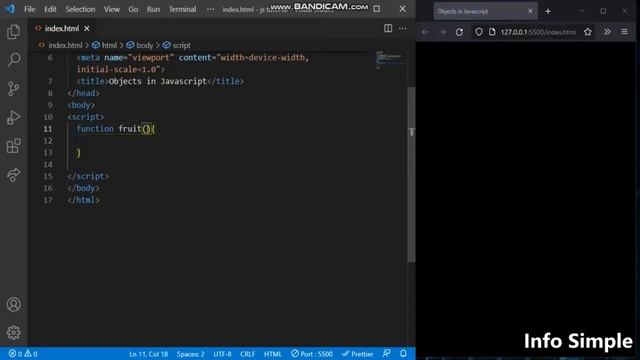Click the </script> tag on line 15
The width and height of the screenshot is (640, 360).
coord(88,176)
